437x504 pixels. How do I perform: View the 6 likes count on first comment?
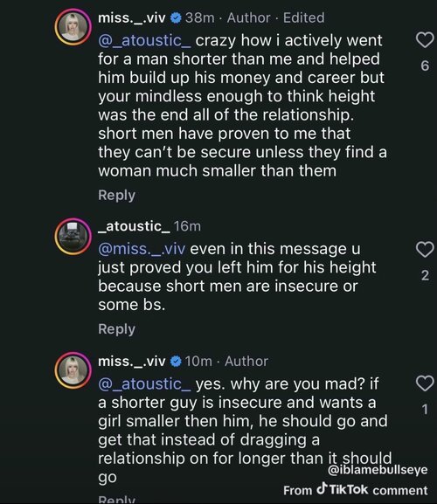click(425, 66)
